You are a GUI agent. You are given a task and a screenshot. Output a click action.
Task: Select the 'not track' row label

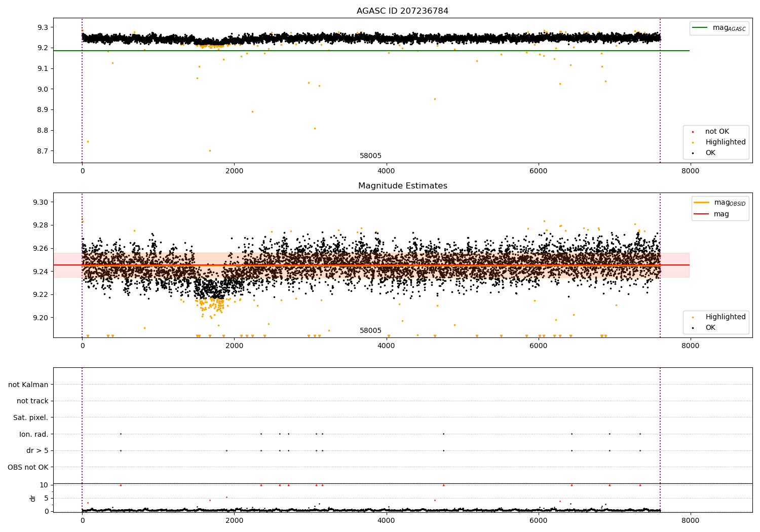[x=32, y=401]
